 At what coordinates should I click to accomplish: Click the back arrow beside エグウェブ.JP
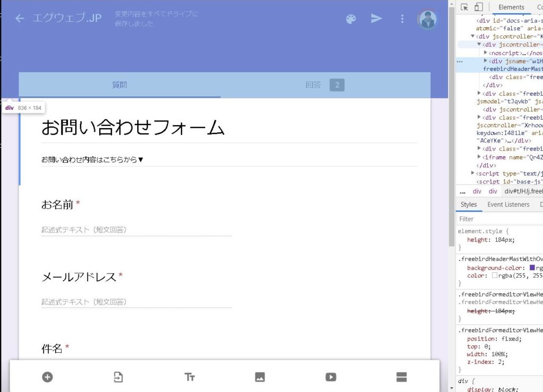tap(20, 19)
